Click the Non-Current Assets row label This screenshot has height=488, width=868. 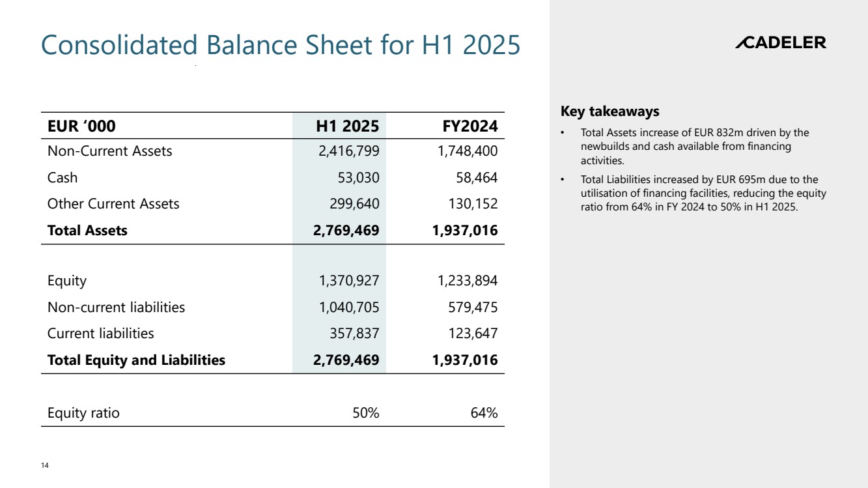(109, 151)
